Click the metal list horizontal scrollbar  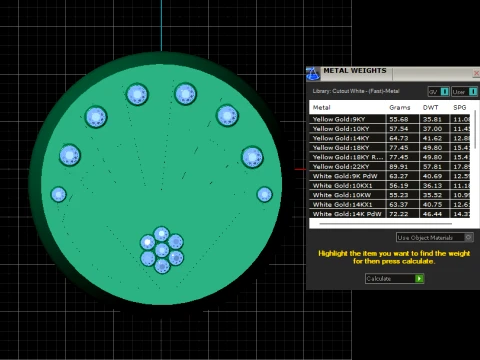coord(385,224)
